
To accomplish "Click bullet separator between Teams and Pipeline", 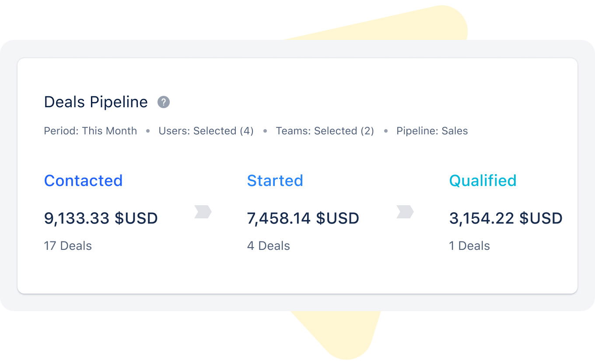I will (385, 131).
